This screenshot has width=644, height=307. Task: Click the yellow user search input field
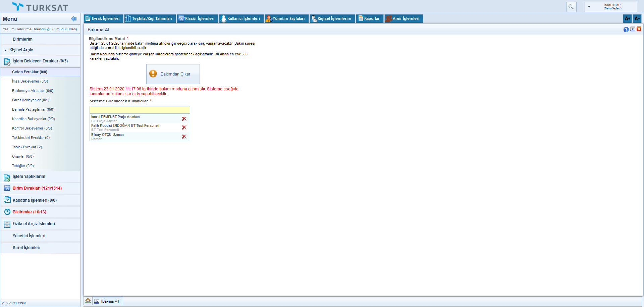tap(140, 110)
